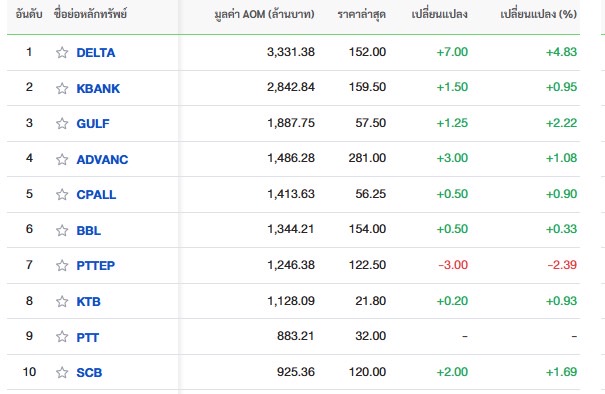Viewport: 605px width, 394px height.
Task: Go to the ADVANC stock details
Action: click(x=102, y=159)
